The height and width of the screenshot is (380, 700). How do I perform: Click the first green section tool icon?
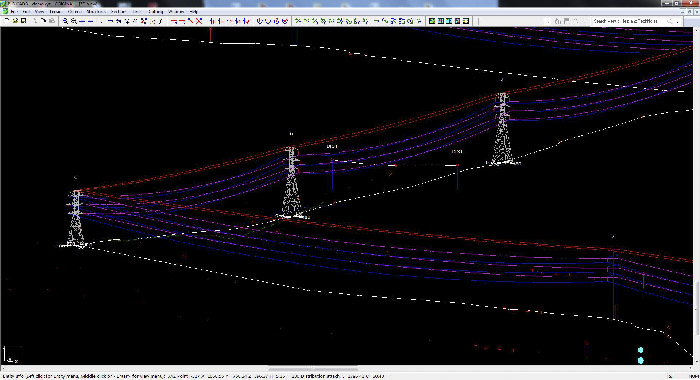point(298,21)
